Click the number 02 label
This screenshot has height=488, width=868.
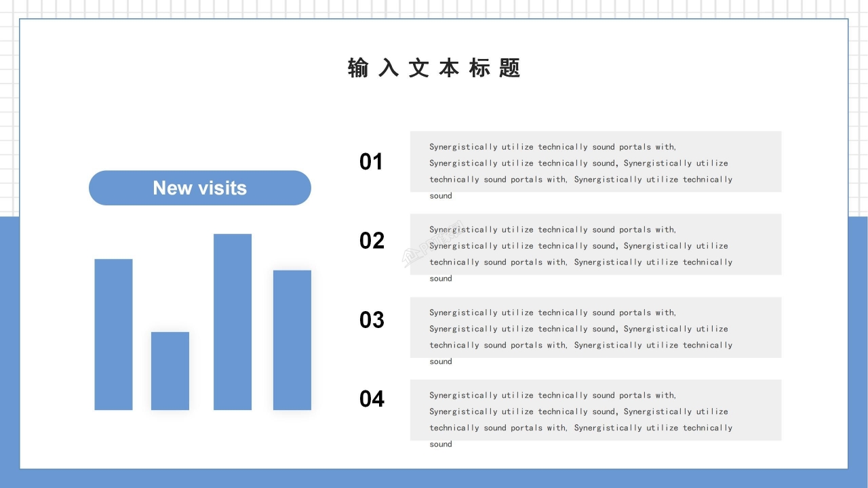pyautogui.click(x=372, y=241)
